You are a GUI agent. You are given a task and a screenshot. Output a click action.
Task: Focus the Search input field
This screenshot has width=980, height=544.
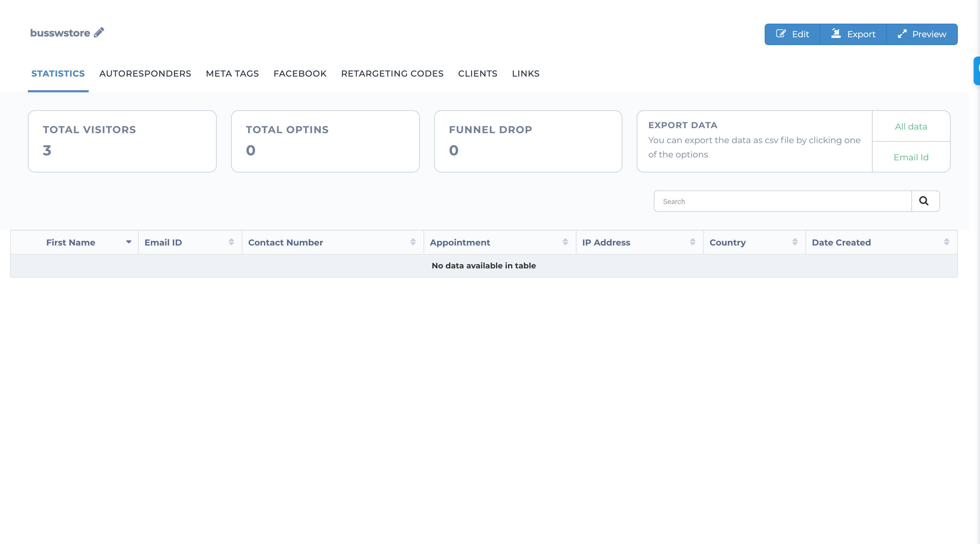[x=783, y=201]
